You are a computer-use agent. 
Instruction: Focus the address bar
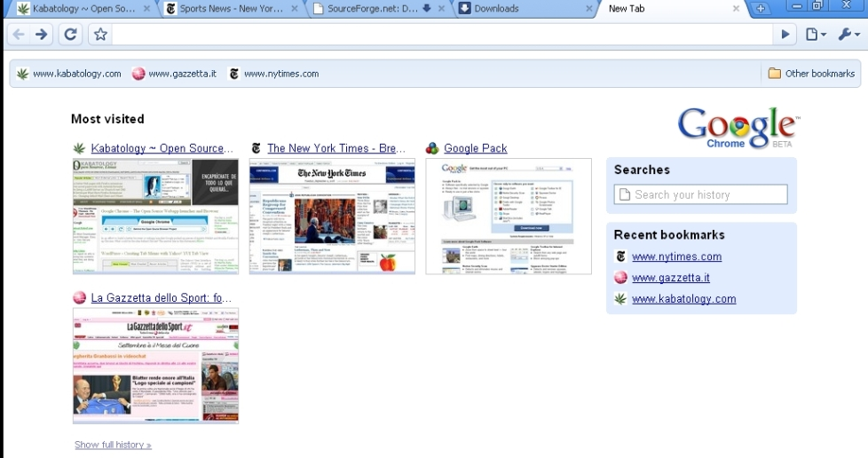[x=442, y=35]
